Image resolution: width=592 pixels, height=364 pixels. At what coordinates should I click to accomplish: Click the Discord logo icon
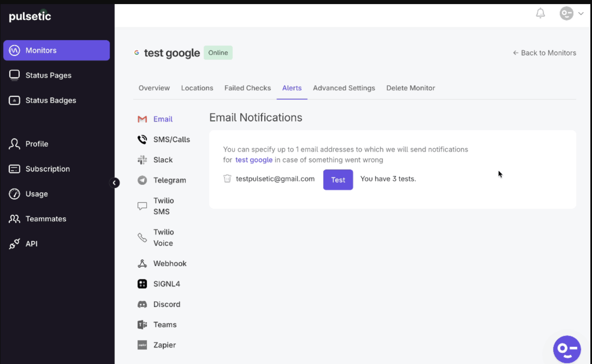pos(142,304)
